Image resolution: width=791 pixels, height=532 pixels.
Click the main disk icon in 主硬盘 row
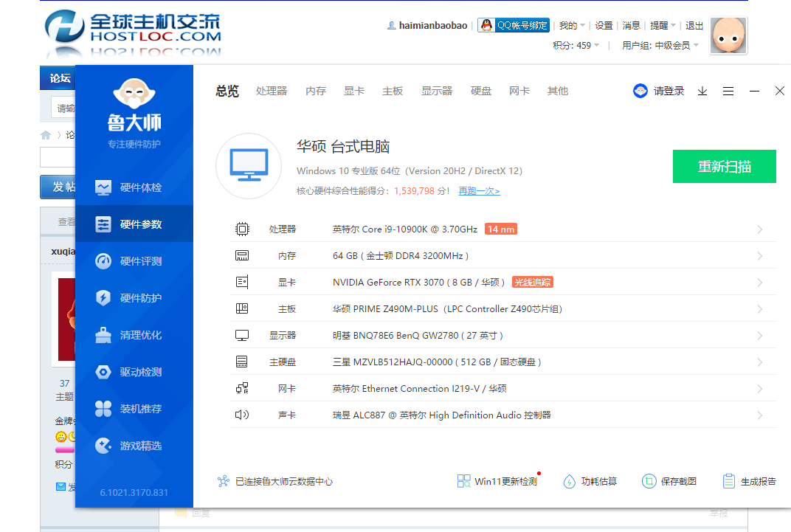pyautogui.click(x=242, y=362)
